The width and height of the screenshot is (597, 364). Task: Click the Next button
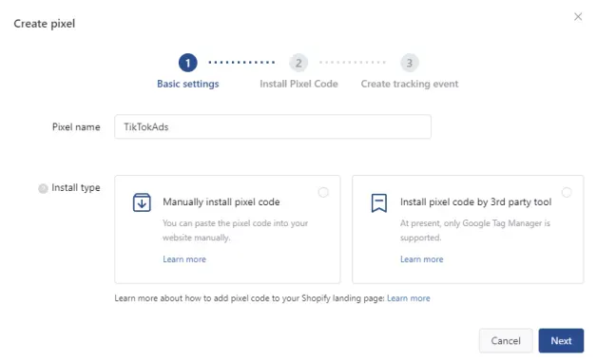point(561,341)
